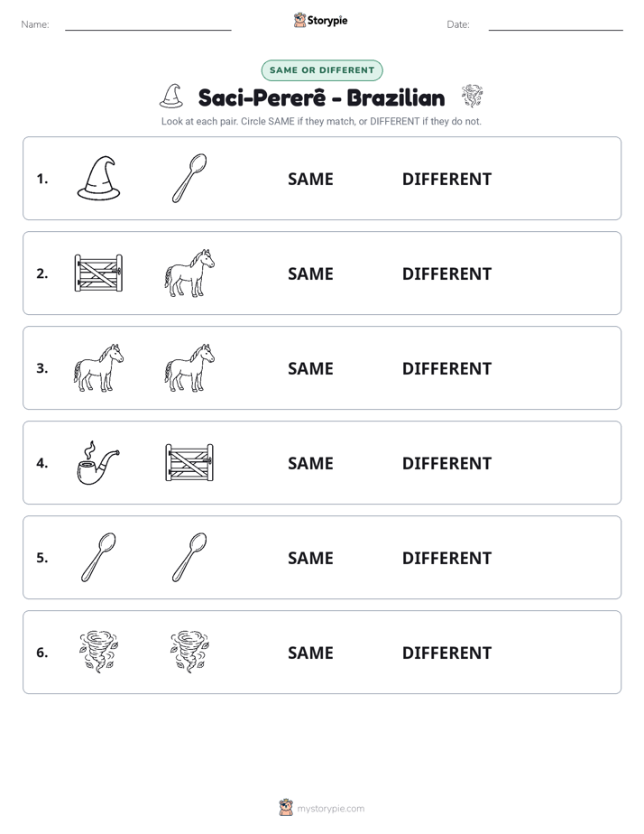Image resolution: width=644 pixels, height=834 pixels.
Task: Click the wizard hat icon in row 1
Action: coord(99,178)
